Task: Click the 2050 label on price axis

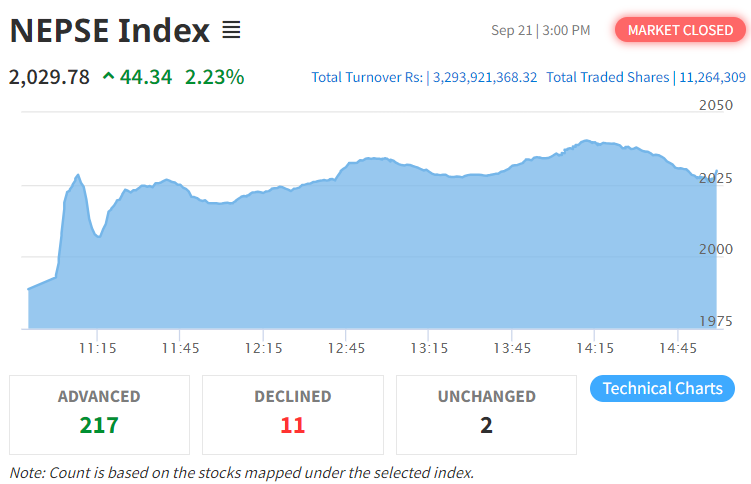Action: click(715, 105)
